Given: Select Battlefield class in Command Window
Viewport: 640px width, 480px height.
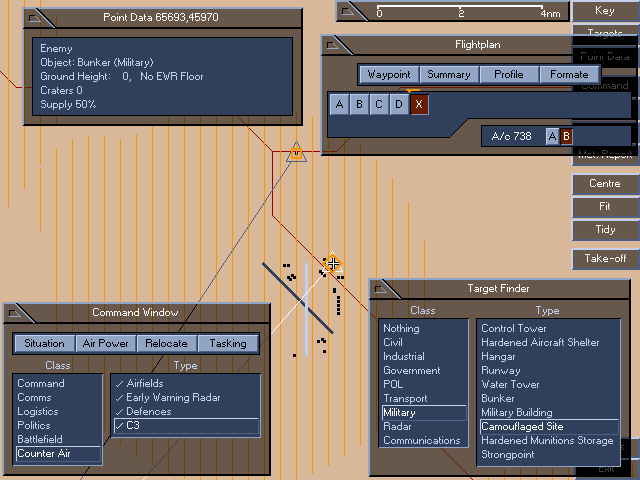Looking at the screenshot, I should click(x=58, y=439).
